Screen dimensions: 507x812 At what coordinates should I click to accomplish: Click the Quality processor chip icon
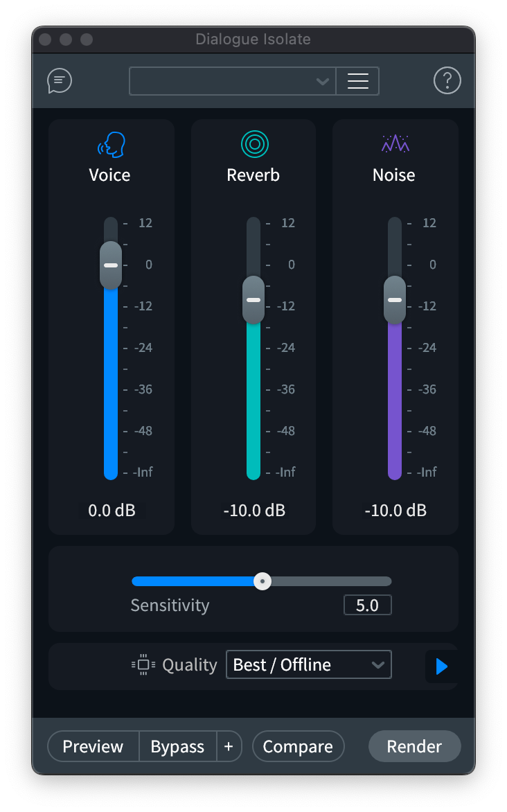tap(143, 665)
